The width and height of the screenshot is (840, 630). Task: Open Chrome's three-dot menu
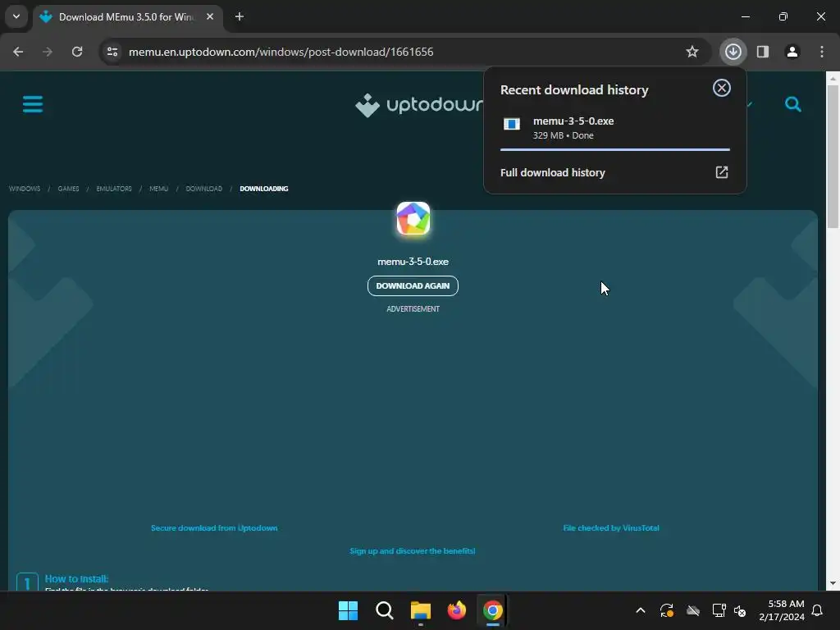pyautogui.click(x=822, y=52)
